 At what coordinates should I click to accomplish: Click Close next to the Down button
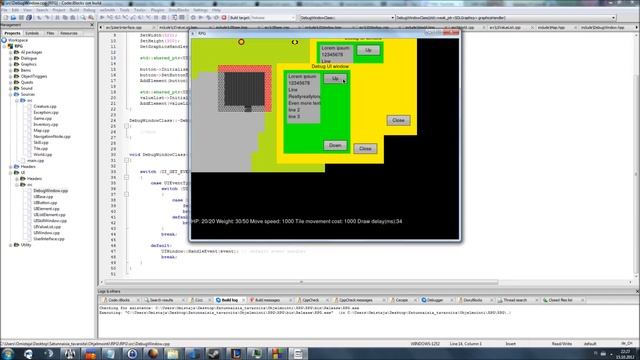[365, 149]
